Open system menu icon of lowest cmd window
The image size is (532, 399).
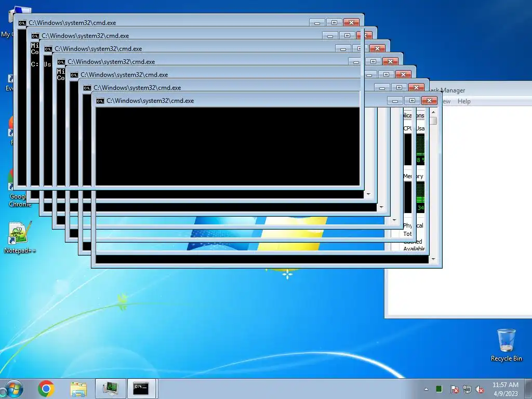100,101
